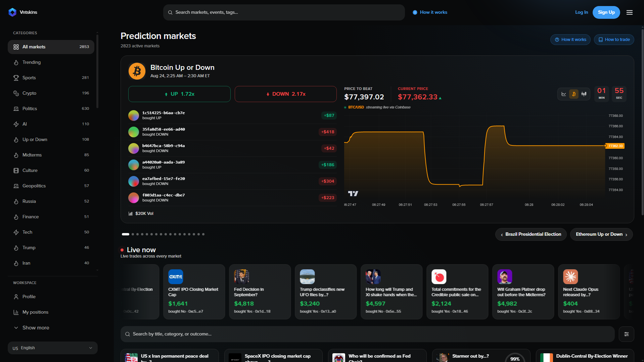Select the Politics category
This screenshot has width=644, height=362.
(x=51, y=109)
